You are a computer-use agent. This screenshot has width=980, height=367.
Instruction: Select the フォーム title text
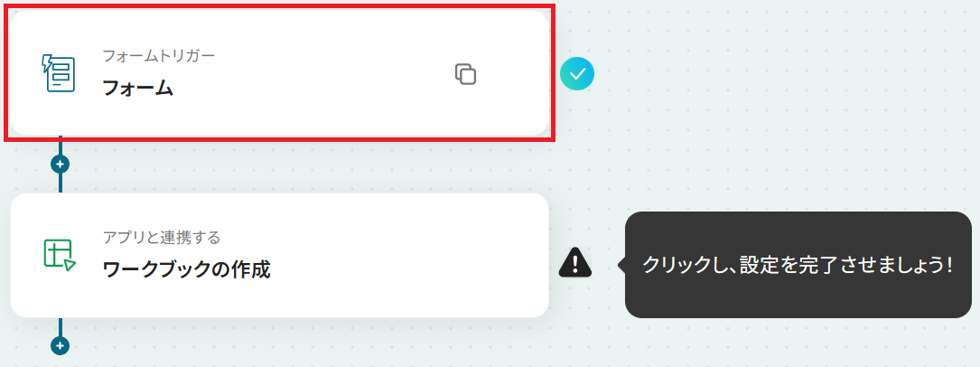(137, 89)
